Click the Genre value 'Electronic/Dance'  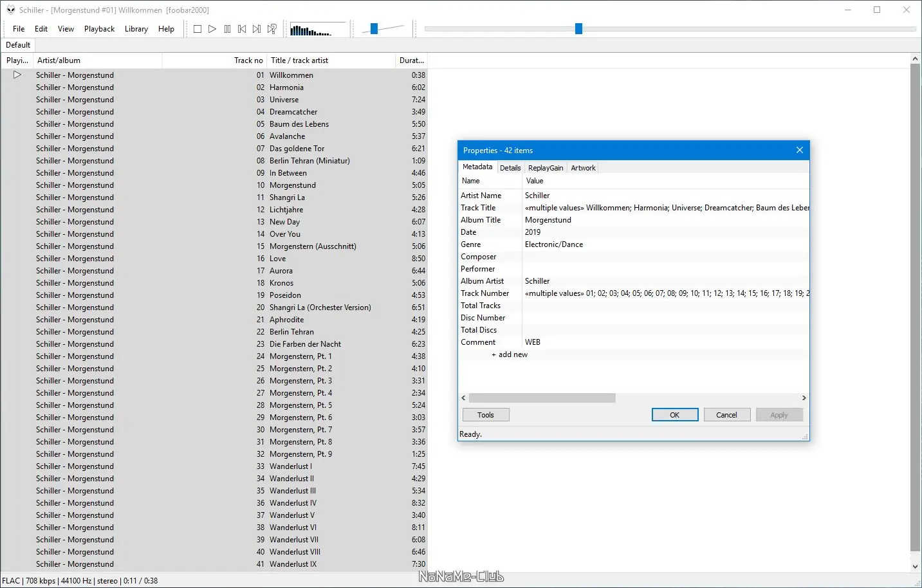(554, 244)
